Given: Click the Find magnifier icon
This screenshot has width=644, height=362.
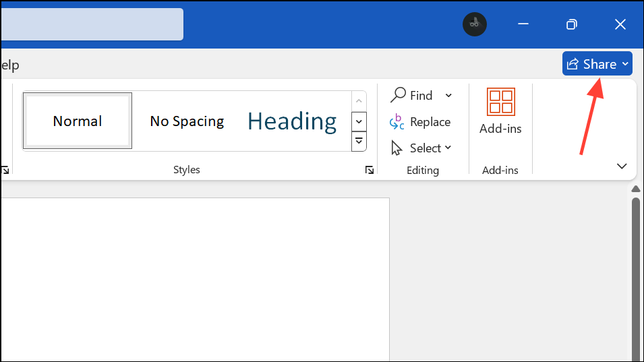Looking at the screenshot, I should (x=399, y=95).
